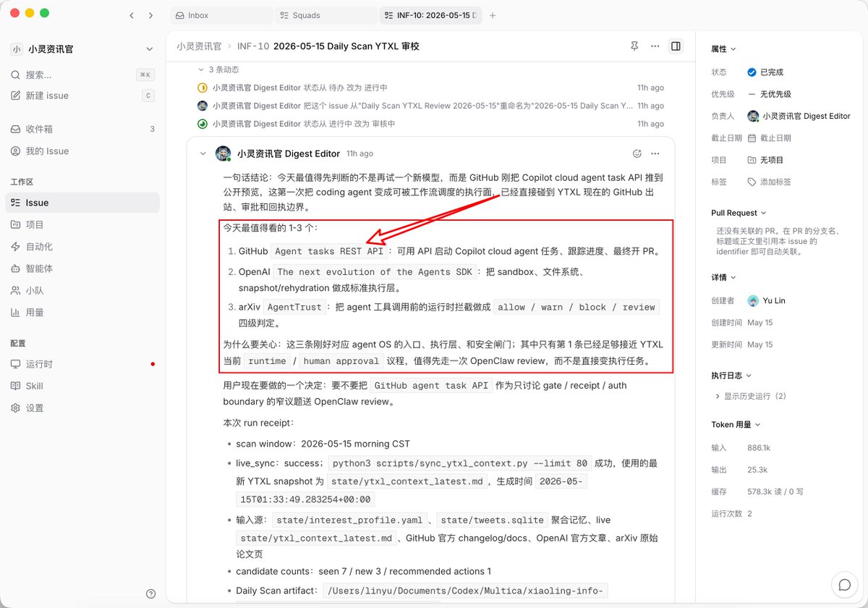
Task: Collapse the 3 条动态 activity list
Action: 218,69
